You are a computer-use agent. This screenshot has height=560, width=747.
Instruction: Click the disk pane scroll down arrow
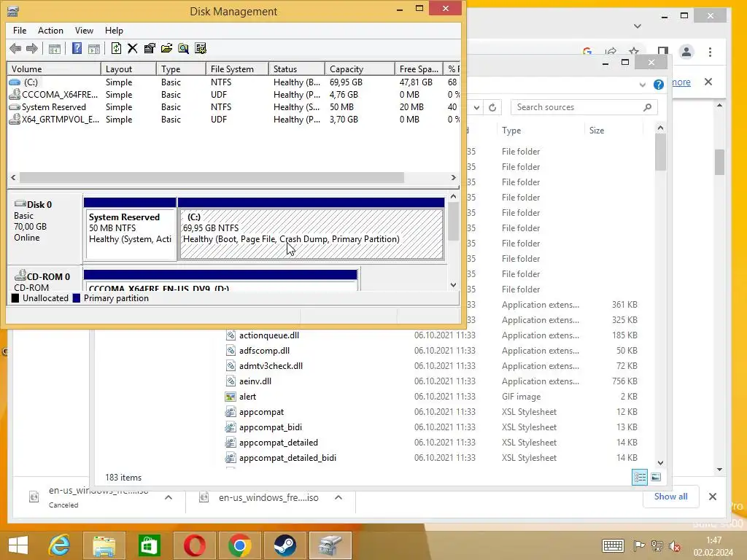[x=454, y=285]
